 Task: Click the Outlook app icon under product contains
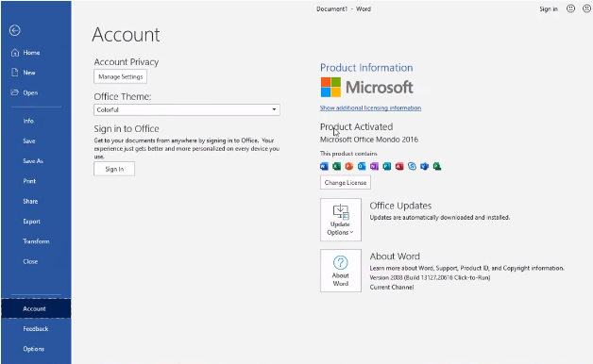[x=362, y=166]
